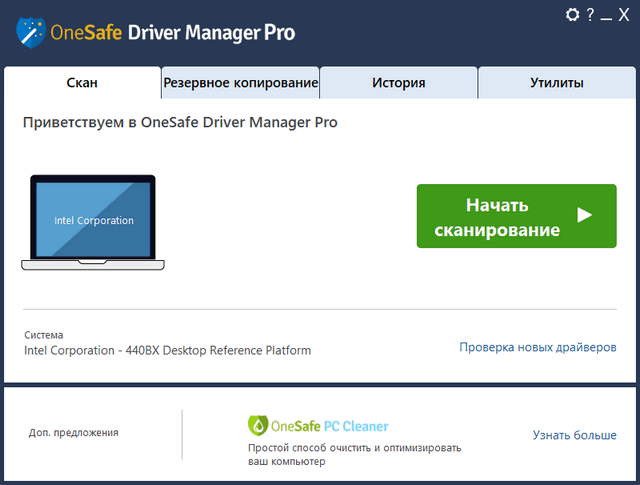The height and width of the screenshot is (485, 640).
Task: Click the 440BX Desktop Reference Platform system text
Action: pyautogui.click(x=167, y=351)
